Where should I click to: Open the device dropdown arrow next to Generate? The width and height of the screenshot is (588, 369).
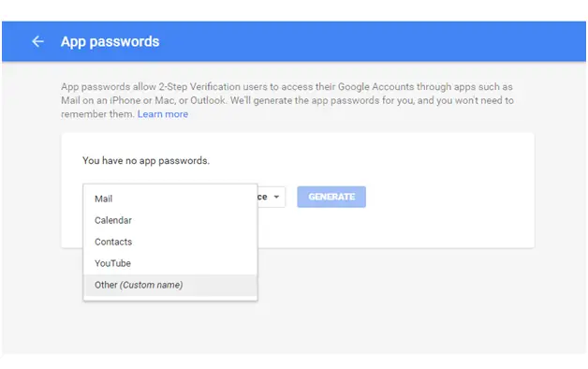(276, 197)
